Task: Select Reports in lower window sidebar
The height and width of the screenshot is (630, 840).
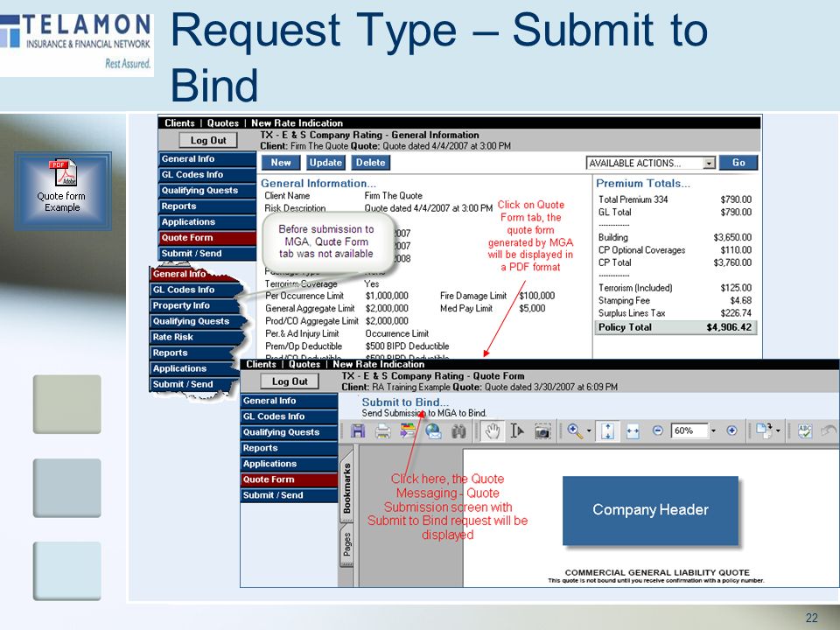Action: [289, 448]
